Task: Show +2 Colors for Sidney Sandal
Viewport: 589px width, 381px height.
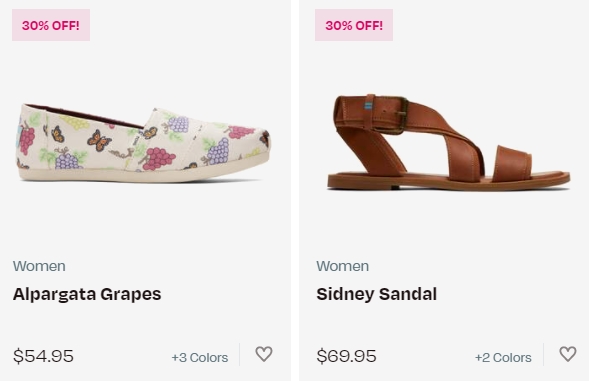Action: tap(503, 357)
